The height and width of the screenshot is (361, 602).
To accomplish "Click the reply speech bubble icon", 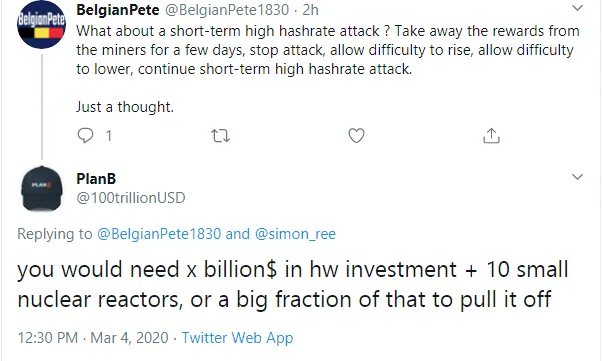I will 85,136.
